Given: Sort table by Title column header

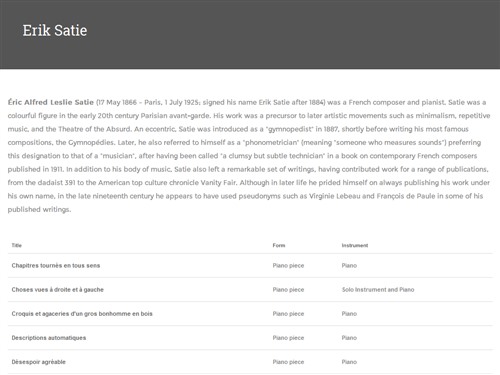Looking at the screenshot, I should [x=17, y=245].
